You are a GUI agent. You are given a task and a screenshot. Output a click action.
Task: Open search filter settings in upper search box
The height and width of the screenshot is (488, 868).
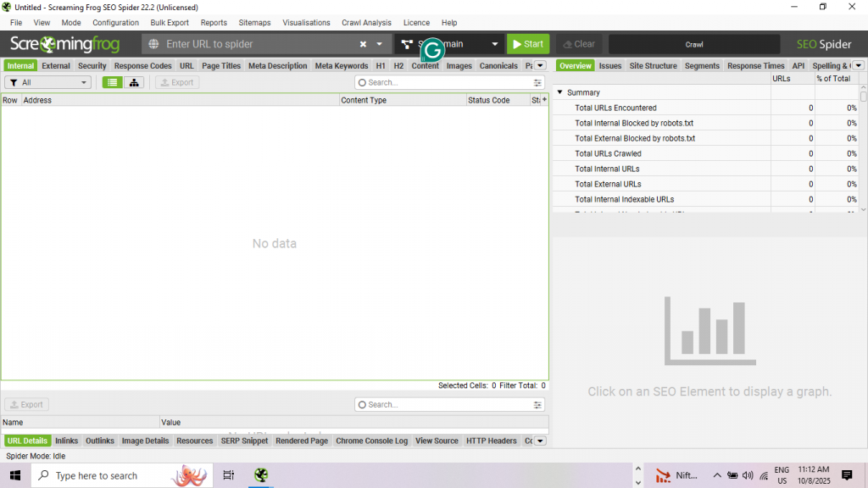coord(537,83)
